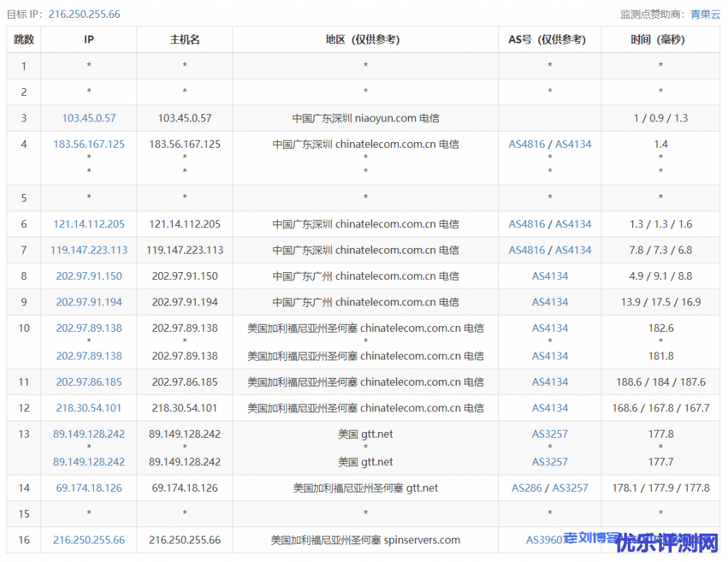Open IP link 103.45.0.57 in hop 3
This screenshot has width=728, height=562.
pos(89,119)
